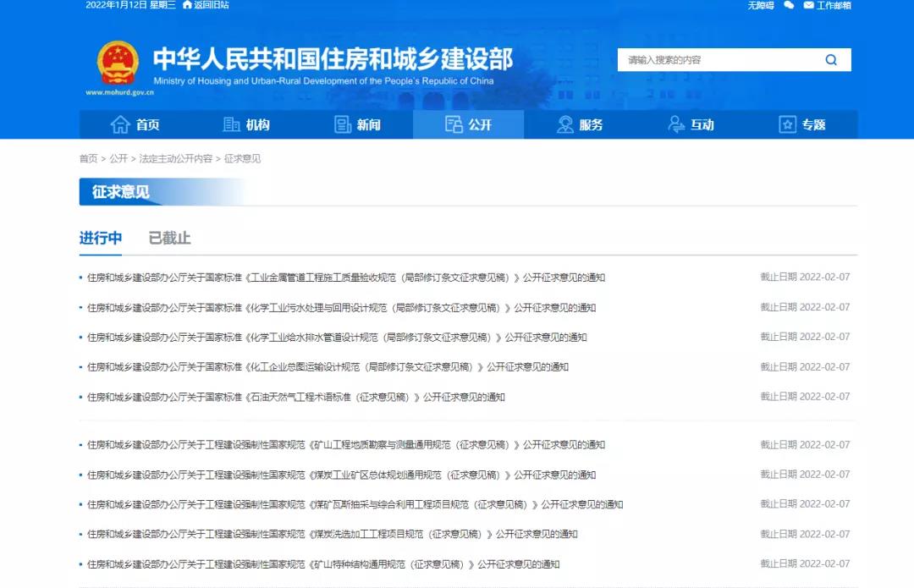The width and height of the screenshot is (914, 588).
Task: Click the search magnifier icon
Action: click(x=830, y=60)
